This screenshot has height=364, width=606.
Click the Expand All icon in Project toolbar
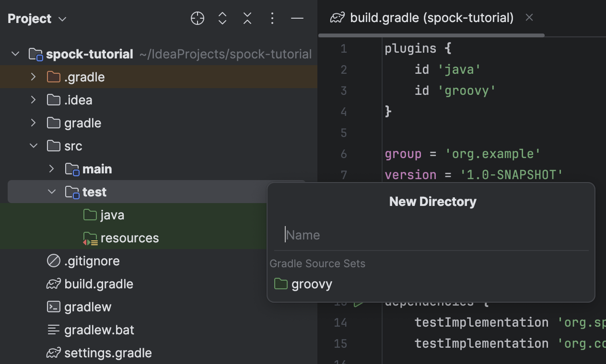[x=222, y=18]
